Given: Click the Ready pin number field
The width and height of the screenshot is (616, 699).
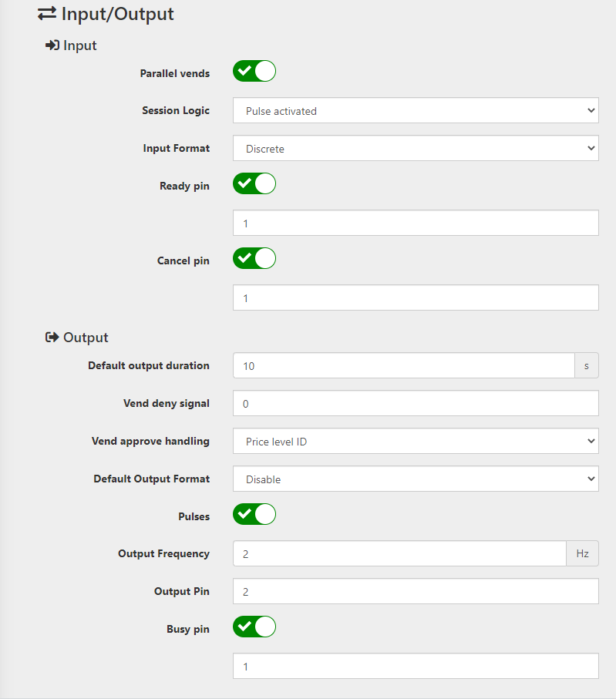Looking at the screenshot, I should tap(416, 223).
